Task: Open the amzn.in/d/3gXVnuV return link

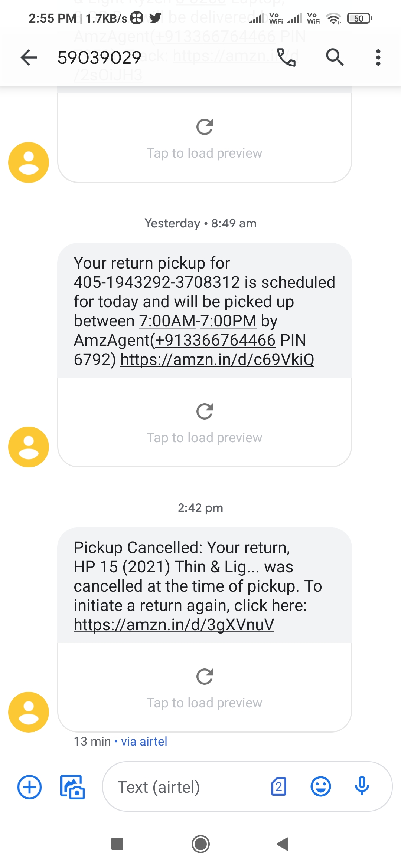Action: [174, 625]
